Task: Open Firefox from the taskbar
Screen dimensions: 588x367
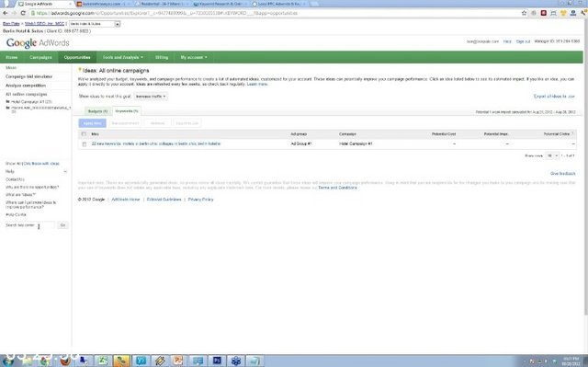Action: [65, 361]
